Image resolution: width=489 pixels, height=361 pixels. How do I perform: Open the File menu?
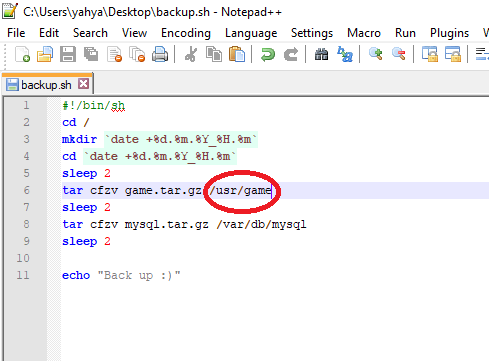16,33
